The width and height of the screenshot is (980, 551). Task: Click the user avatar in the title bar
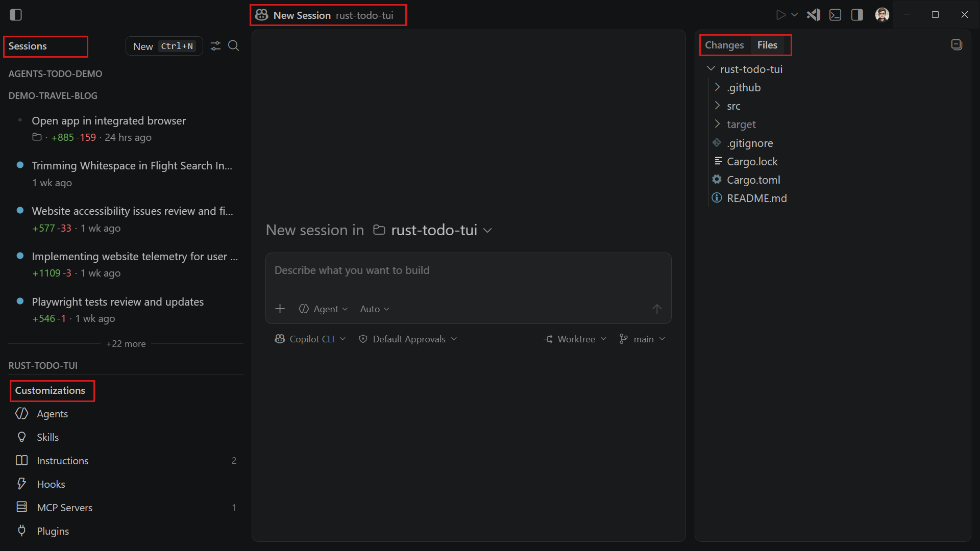point(882,15)
